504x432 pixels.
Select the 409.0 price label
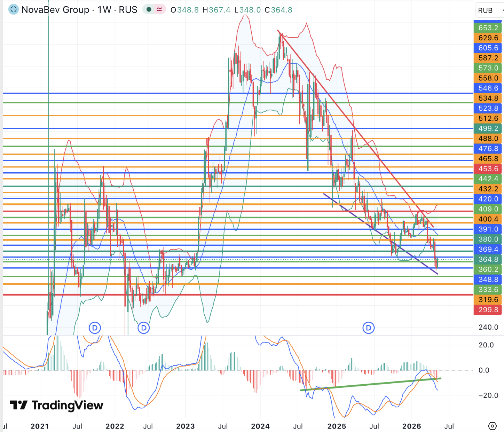[488, 209]
